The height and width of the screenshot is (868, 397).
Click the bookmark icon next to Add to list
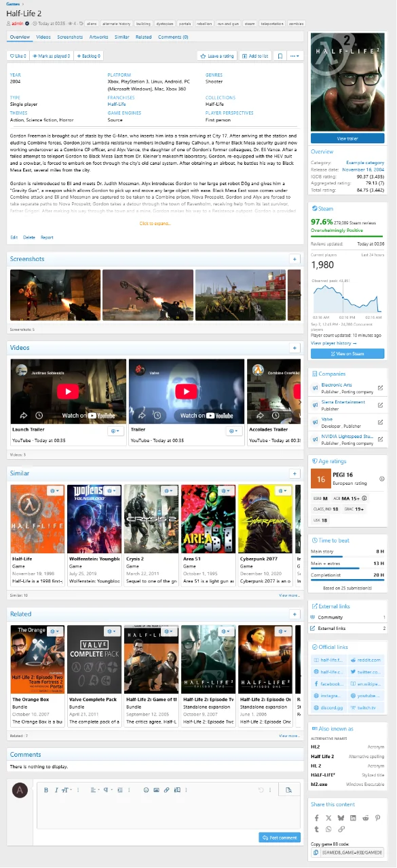click(x=279, y=56)
